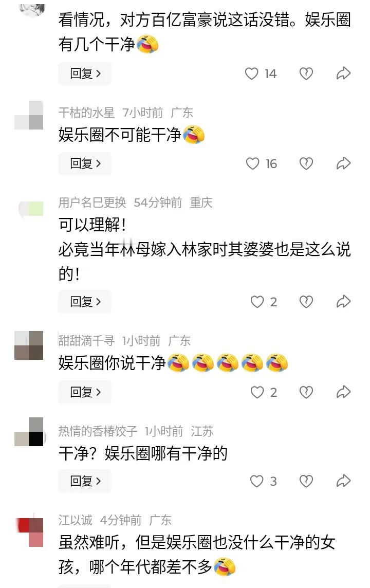
Task: Like 干枯的水星's comment with 16 likes
Action: [252, 163]
